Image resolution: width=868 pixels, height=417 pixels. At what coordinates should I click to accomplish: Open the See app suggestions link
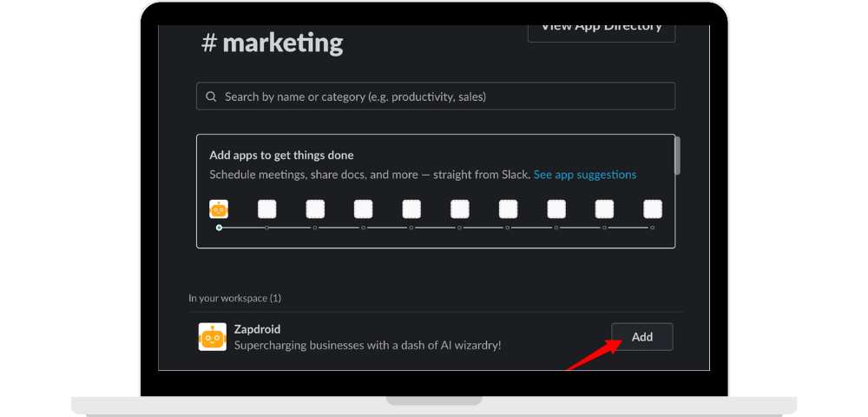585,175
